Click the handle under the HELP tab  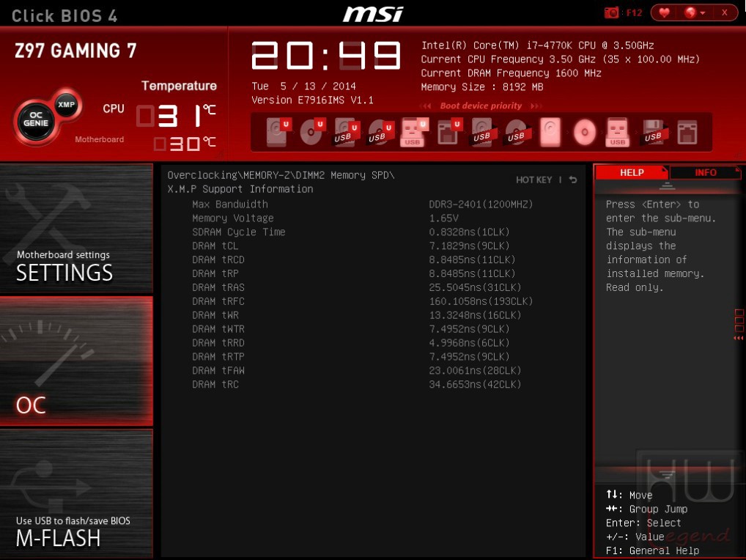[x=667, y=186]
